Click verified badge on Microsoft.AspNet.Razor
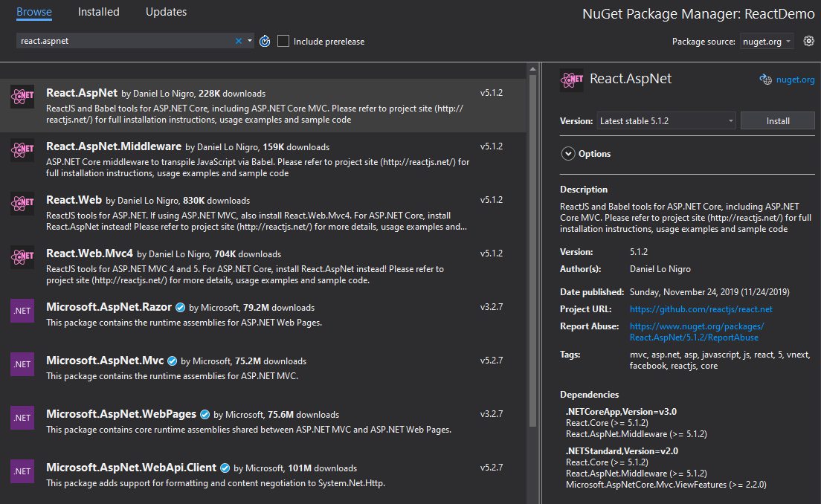Image resolution: width=821 pixels, height=504 pixels. [x=180, y=308]
